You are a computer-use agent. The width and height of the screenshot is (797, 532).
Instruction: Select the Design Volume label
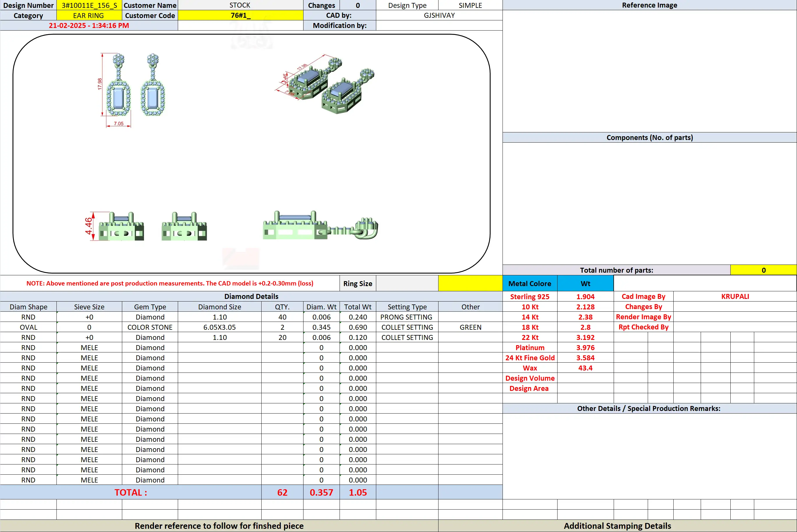530,378
